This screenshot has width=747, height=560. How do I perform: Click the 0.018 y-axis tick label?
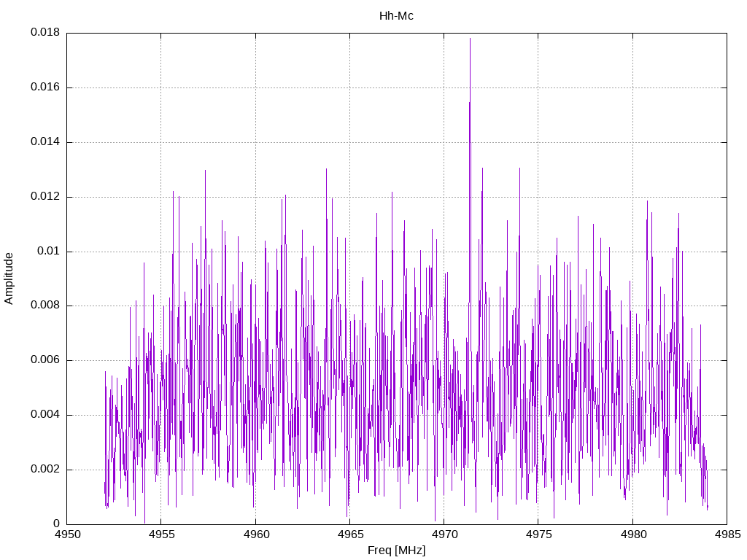[45, 32]
